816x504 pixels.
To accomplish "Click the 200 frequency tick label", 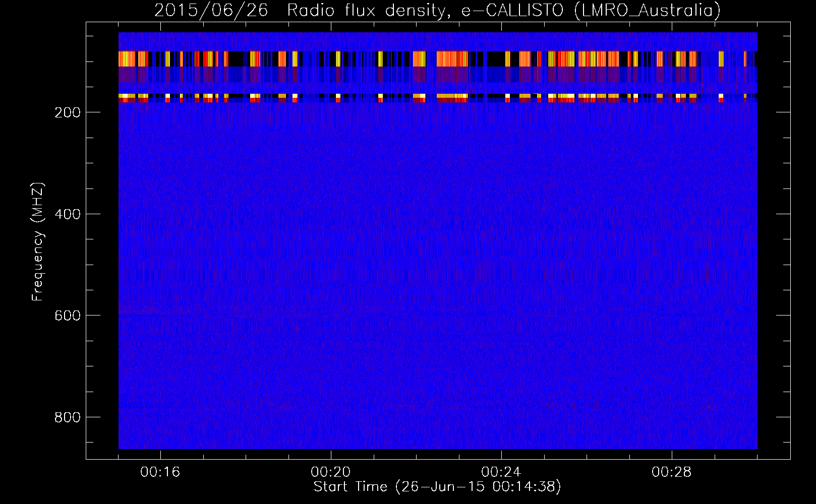I will (x=67, y=112).
